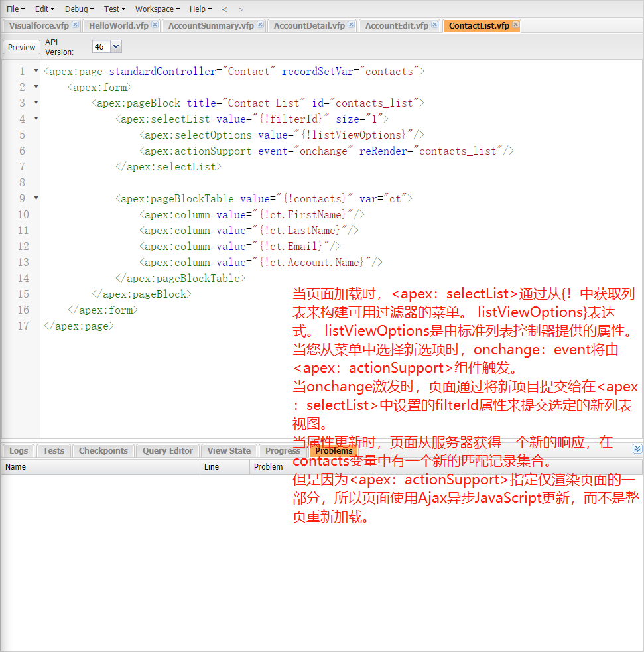
Task: Switch to Visualforce.vfp tab
Action: tap(39, 25)
